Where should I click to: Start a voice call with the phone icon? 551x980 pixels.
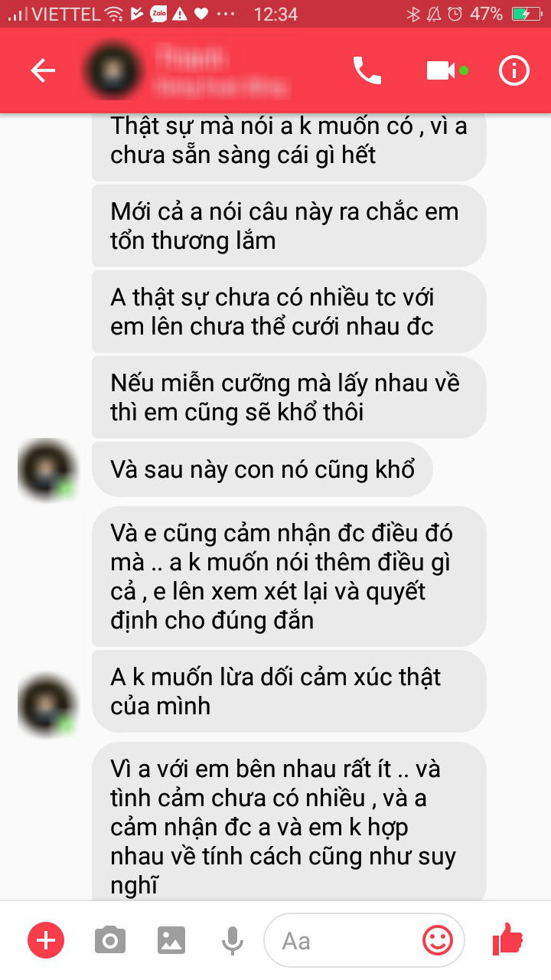click(x=367, y=70)
